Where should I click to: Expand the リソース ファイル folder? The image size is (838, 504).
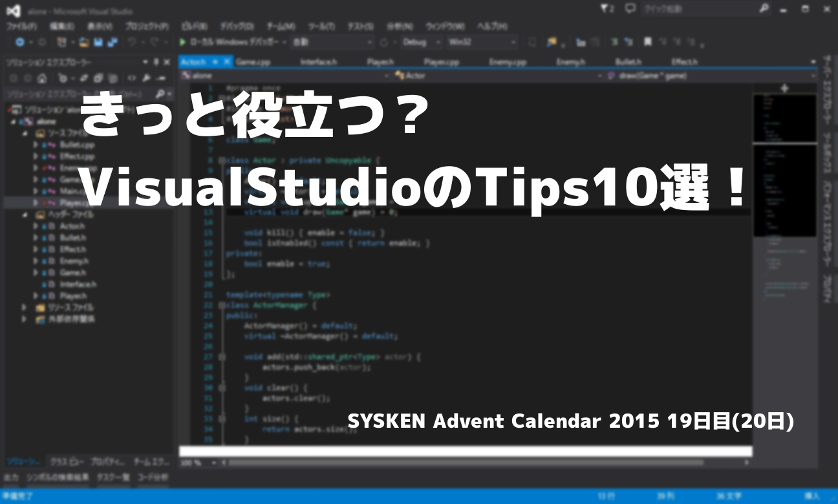(25, 307)
